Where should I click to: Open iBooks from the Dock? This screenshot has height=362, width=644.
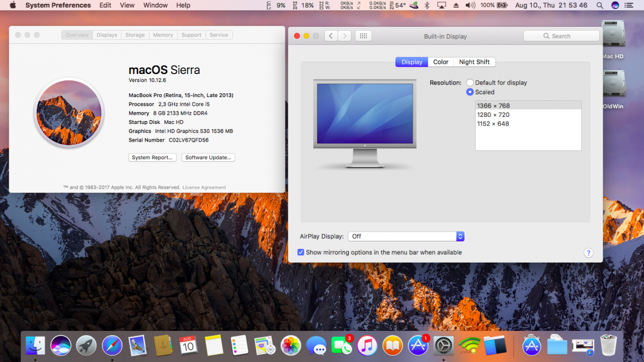point(392,345)
